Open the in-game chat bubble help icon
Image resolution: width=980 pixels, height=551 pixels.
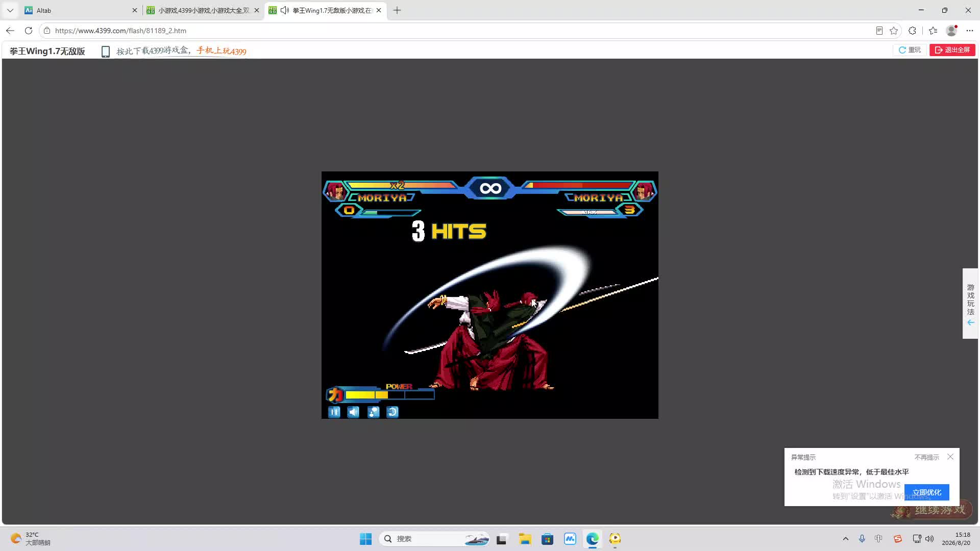click(374, 412)
